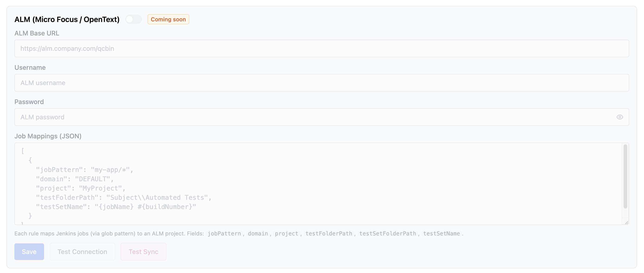Click the testFolderPath code tag
Screen dimensions: 644x273
point(328,233)
